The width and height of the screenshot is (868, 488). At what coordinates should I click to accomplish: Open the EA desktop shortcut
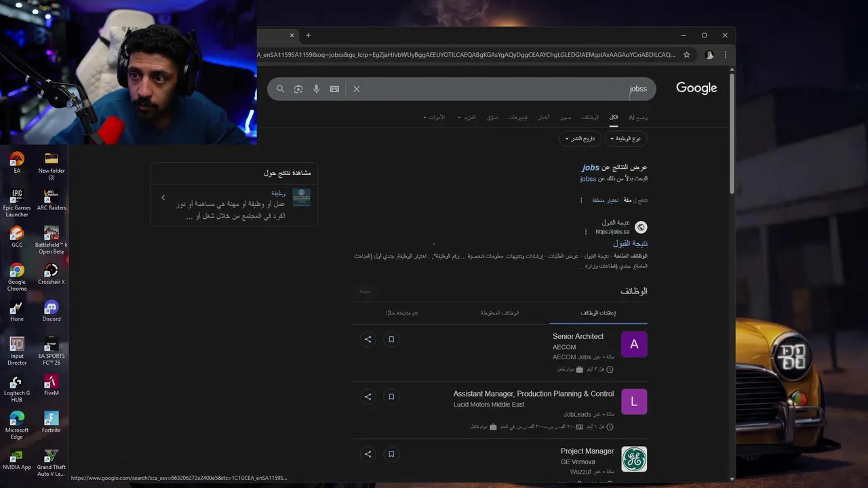[x=17, y=163]
